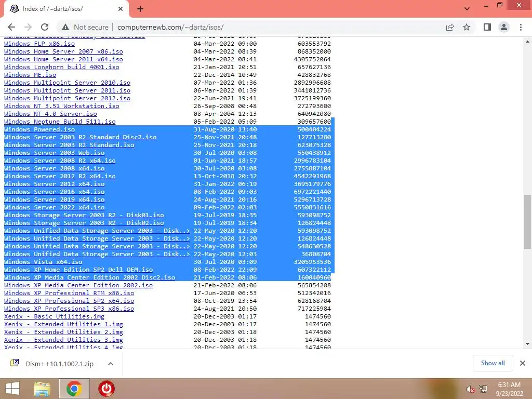Screen dimensions: 532x399
Task: Open Windows Multipoint Server 2010.iso
Action: 67,83
